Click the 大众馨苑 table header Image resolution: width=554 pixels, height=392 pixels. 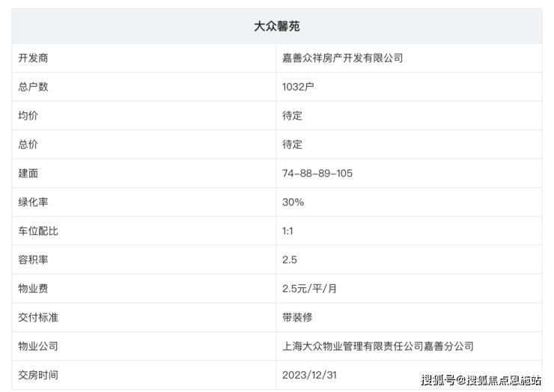click(277, 26)
